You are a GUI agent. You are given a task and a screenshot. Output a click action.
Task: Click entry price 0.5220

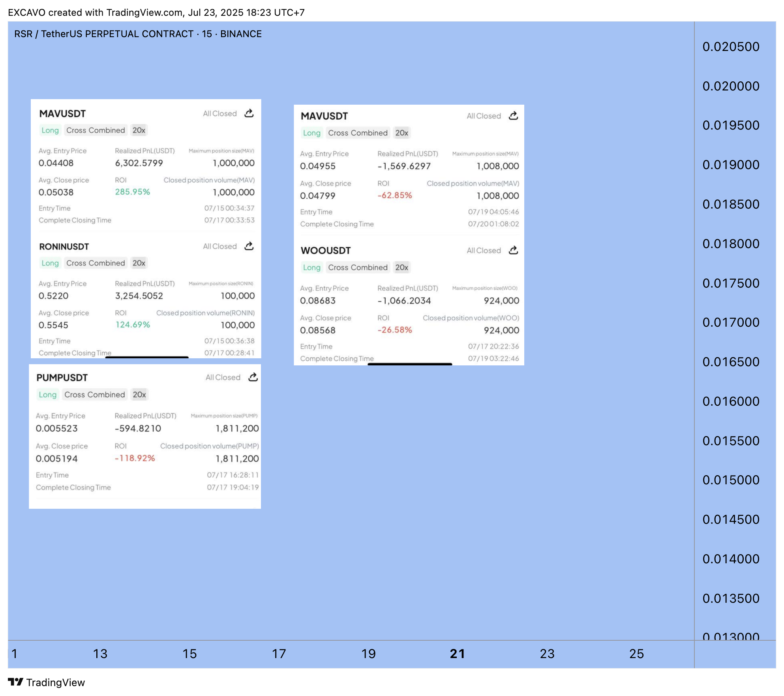(53, 295)
